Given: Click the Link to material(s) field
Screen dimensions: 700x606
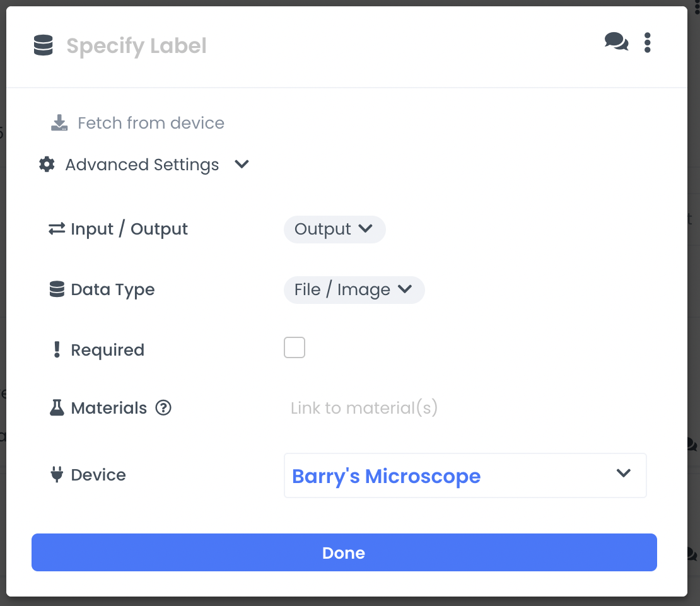Looking at the screenshot, I should coord(365,407).
